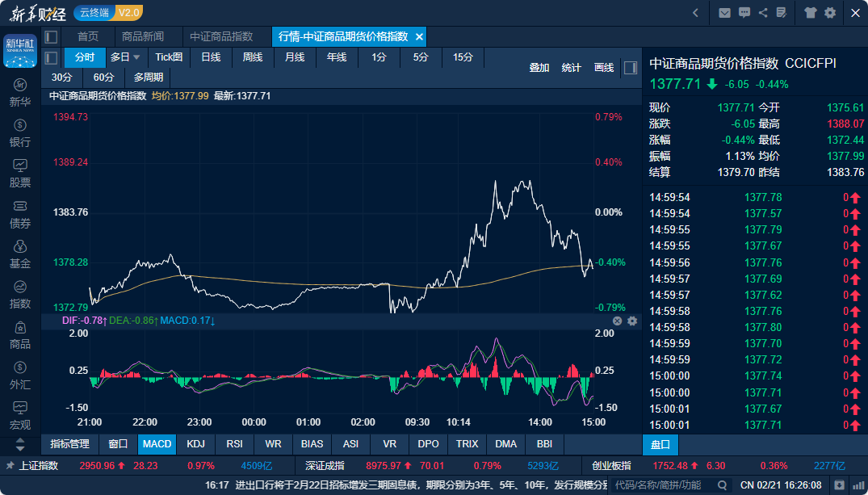Click the 叠加 button
This screenshot has height=495, width=868.
(x=539, y=68)
